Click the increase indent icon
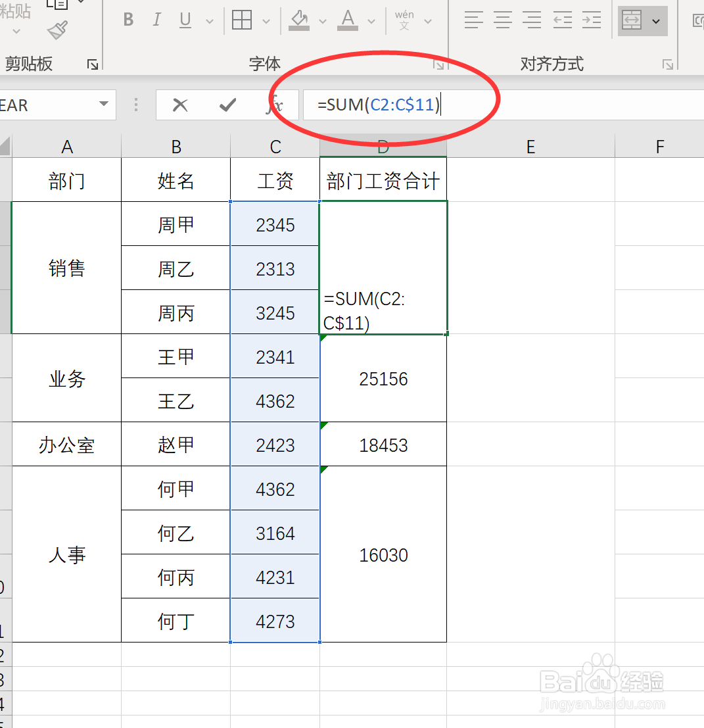The height and width of the screenshot is (728, 704). [591, 20]
